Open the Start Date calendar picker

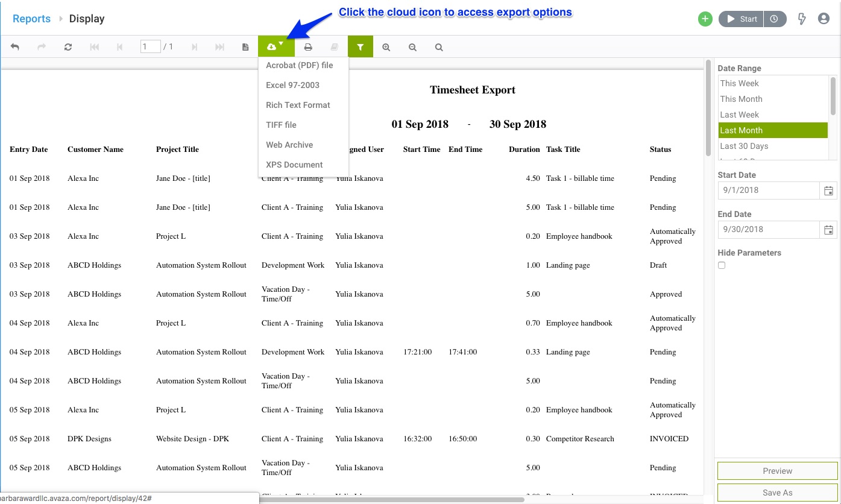pyautogui.click(x=828, y=191)
